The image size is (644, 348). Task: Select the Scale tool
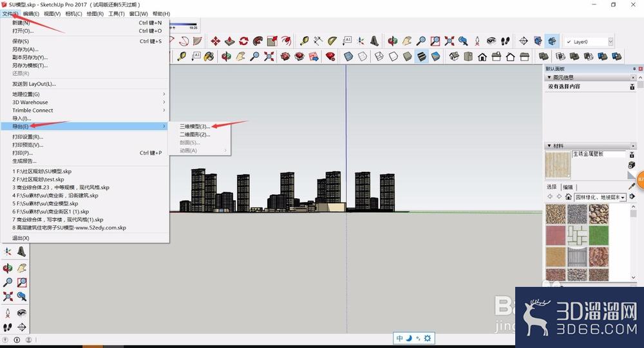coord(272,41)
